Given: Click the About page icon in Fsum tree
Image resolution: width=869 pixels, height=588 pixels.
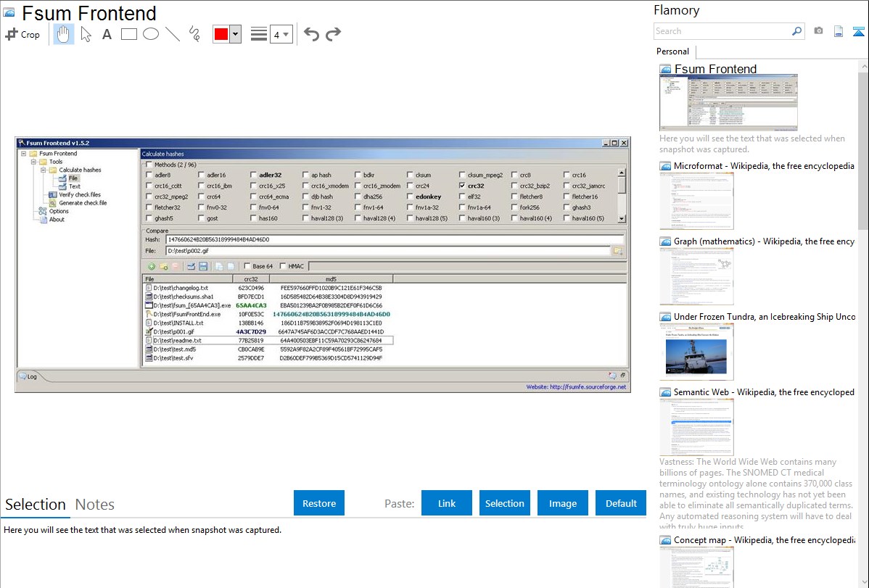Looking at the screenshot, I should point(43,220).
